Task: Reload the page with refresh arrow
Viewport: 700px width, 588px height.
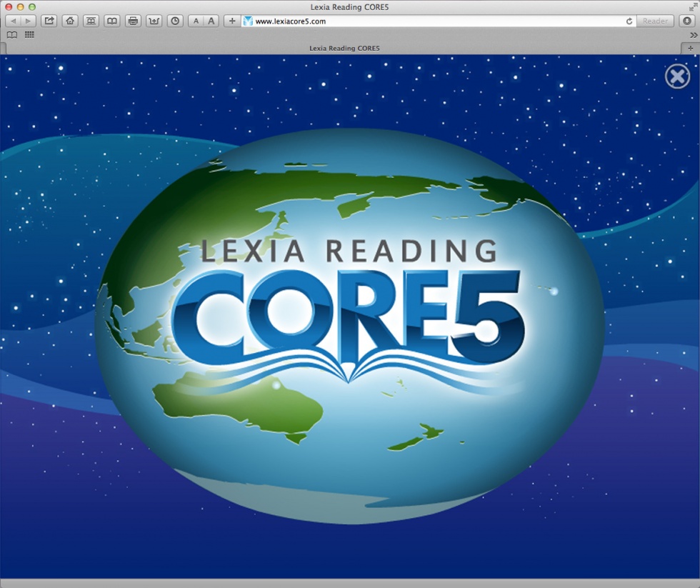Action: point(629,21)
